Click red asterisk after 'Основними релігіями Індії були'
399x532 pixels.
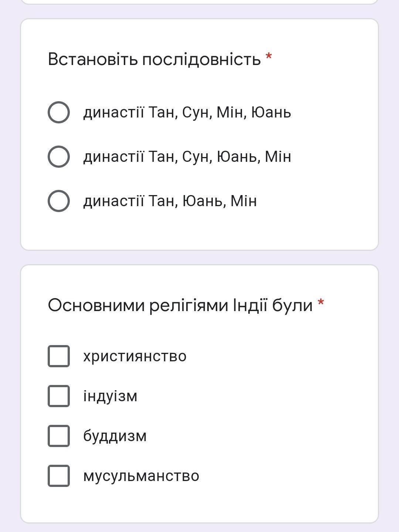(x=321, y=303)
